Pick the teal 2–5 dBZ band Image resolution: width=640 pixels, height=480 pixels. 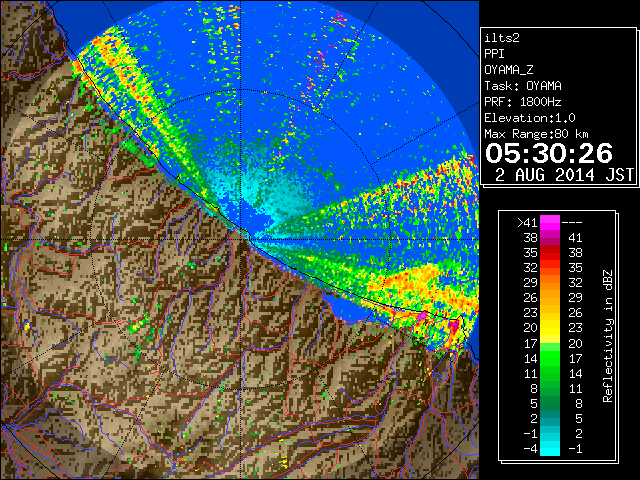pos(550,418)
